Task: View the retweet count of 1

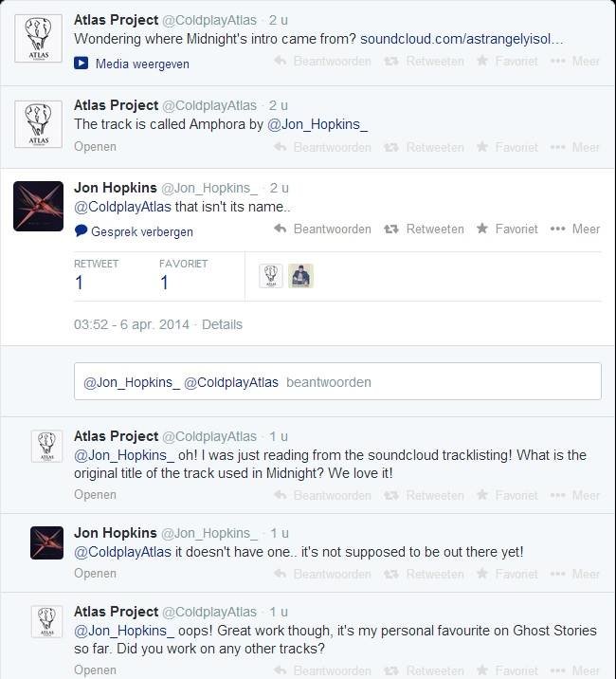Action: click(x=79, y=283)
